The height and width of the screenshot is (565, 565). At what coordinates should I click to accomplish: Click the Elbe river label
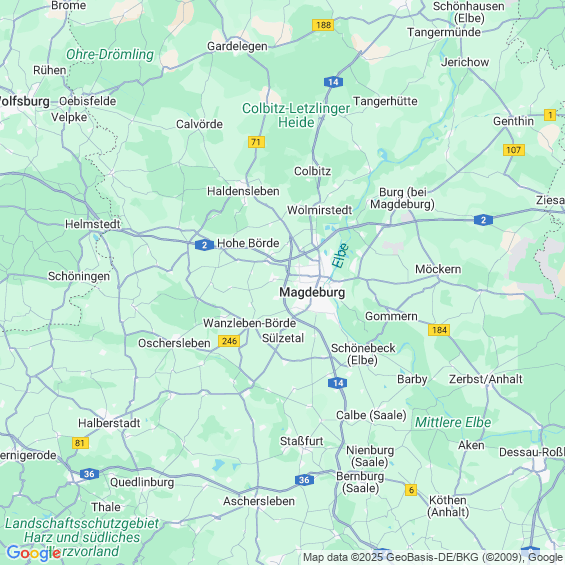point(340,255)
